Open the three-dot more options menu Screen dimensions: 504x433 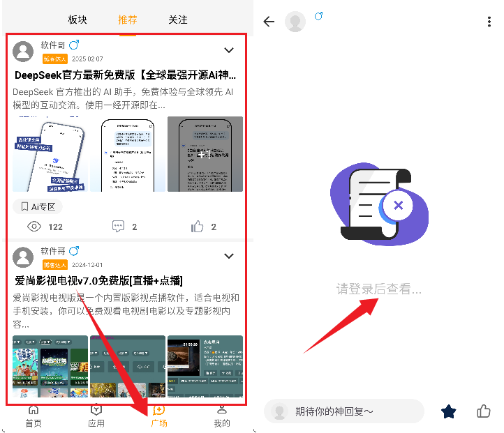489,22
